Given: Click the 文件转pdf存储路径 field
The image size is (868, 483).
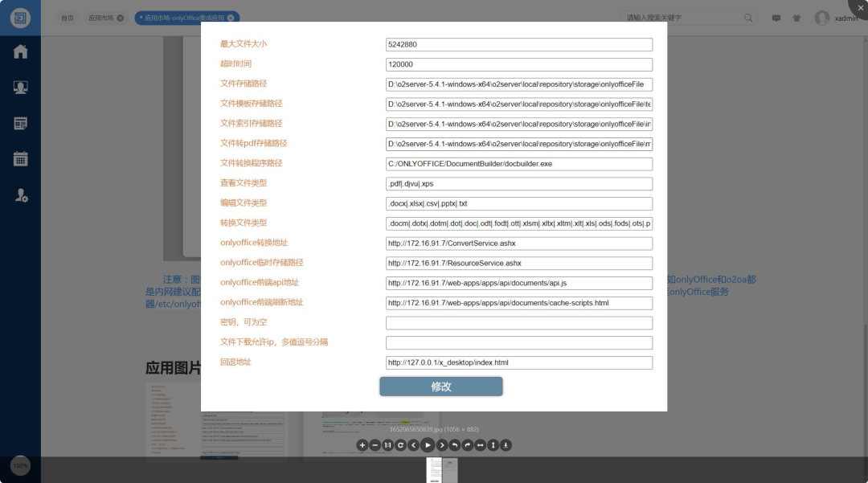Looking at the screenshot, I should click(x=518, y=144).
